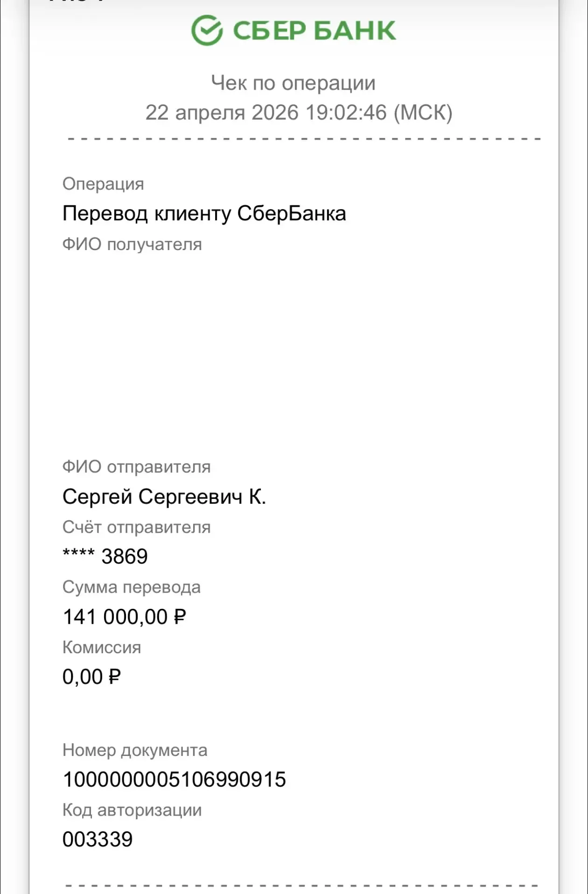
Task: Click the Сумма перевода label
Action: [131, 587]
